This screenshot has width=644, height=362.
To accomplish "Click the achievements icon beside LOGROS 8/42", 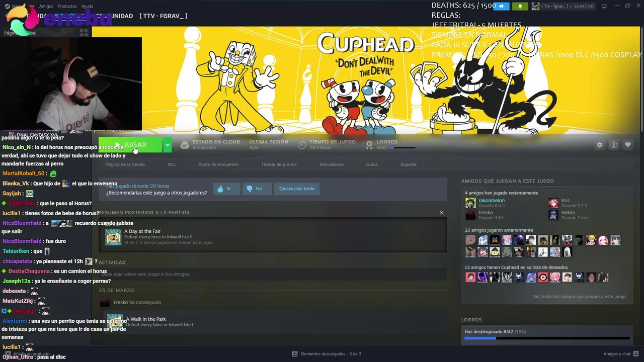I will 369,145.
